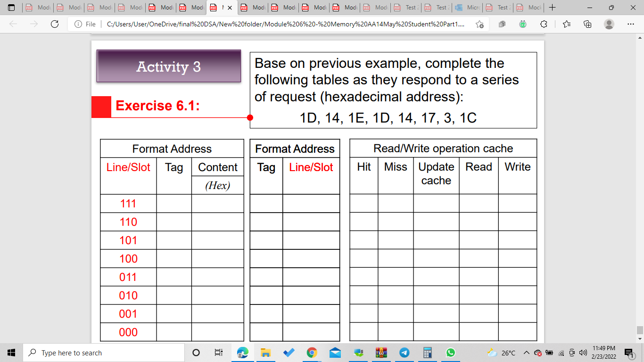This screenshot has height=362, width=644.
Task: Open the tab actions menu at the tab strip start
Action: pyautogui.click(x=12, y=8)
